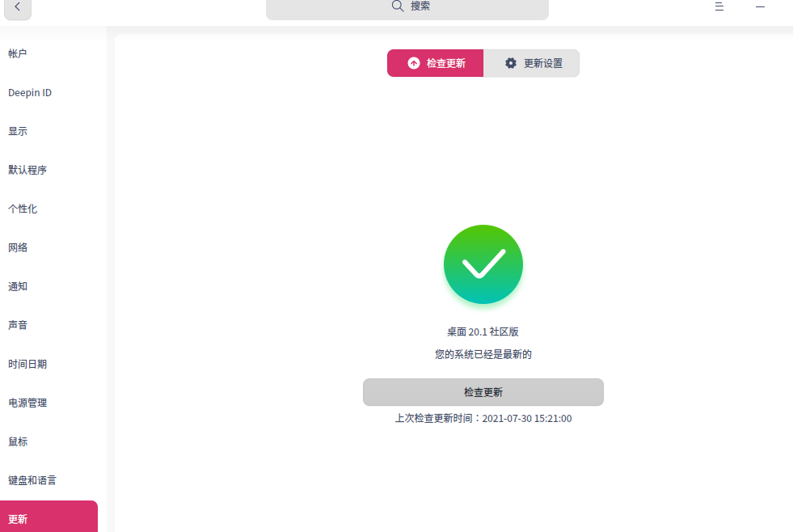793x532 pixels.
Task: Click the upload arrow icon in 检查更新 tab
Action: pos(414,63)
